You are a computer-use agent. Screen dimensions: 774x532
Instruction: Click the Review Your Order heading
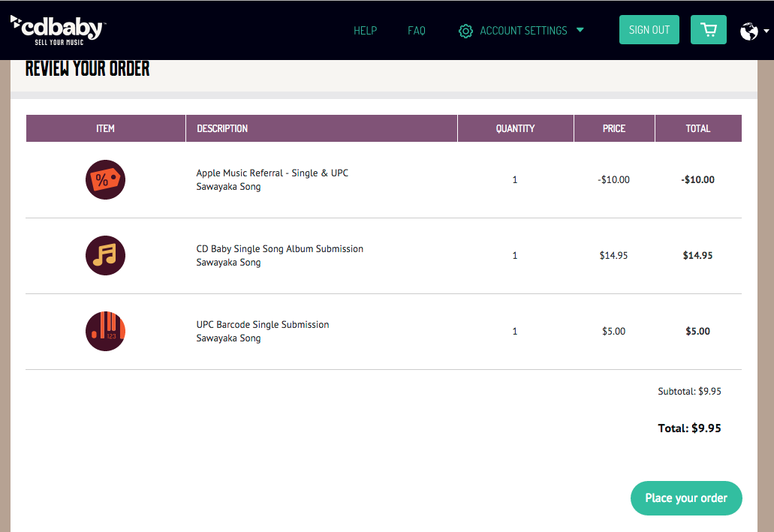[87, 68]
